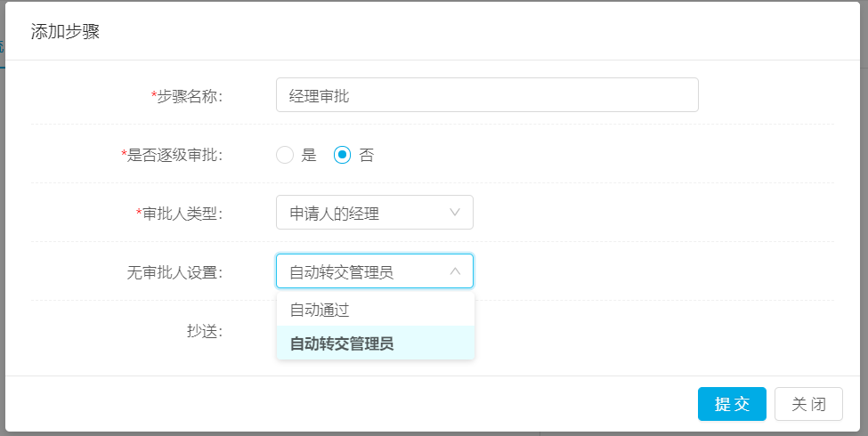This screenshot has width=868, height=436.
Task: Click the up chevron in 无审批人设置 box
Action: (x=455, y=271)
